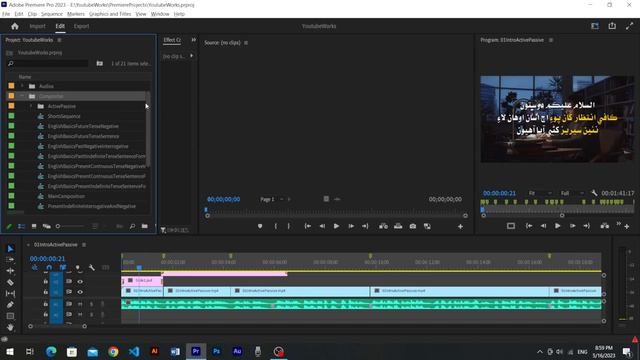Click the Project panel search field
Viewport: 640px width, 360px height.
[x=48, y=64]
